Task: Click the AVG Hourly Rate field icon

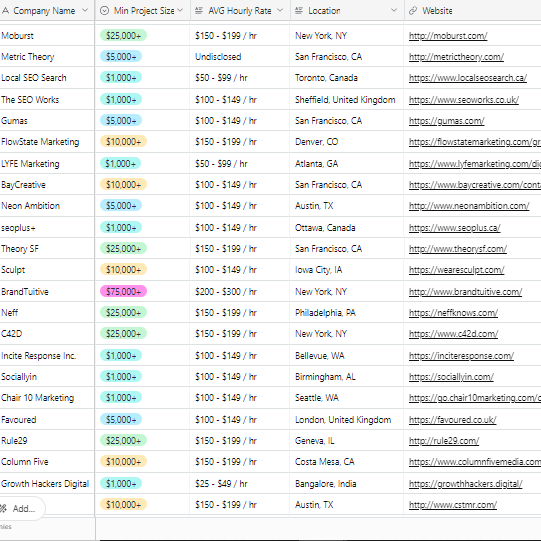Action: click(199, 11)
